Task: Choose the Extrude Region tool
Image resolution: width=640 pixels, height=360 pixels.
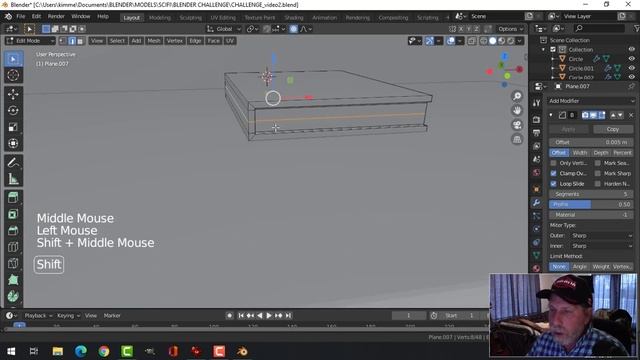Action: pyautogui.click(x=13, y=198)
